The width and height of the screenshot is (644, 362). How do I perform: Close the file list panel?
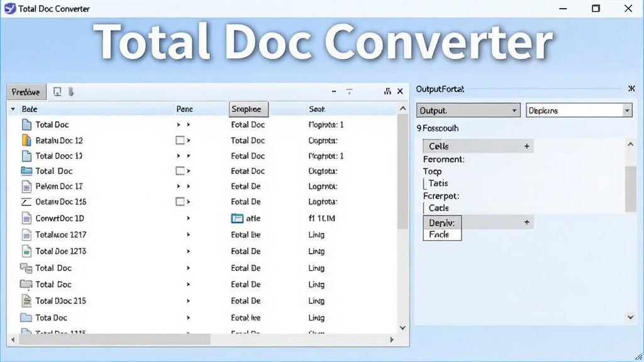400,91
